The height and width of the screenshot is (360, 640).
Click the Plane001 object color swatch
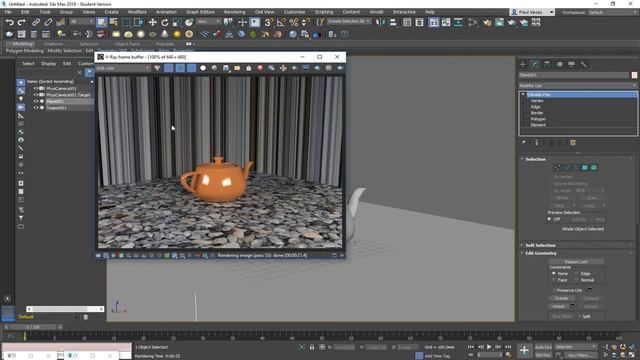[x=634, y=75]
